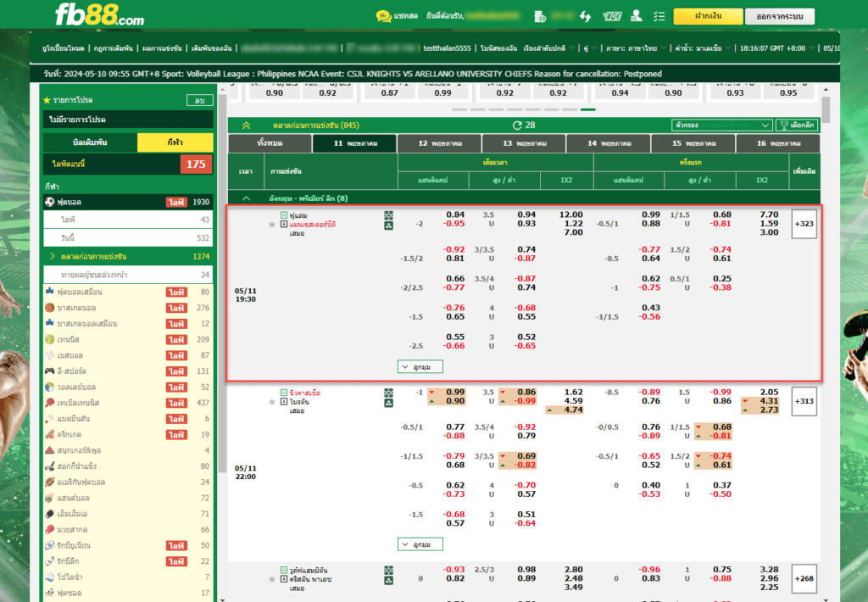Click the yellow star favorites icon
Viewport: 868px width, 602px height.
click(47, 100)
